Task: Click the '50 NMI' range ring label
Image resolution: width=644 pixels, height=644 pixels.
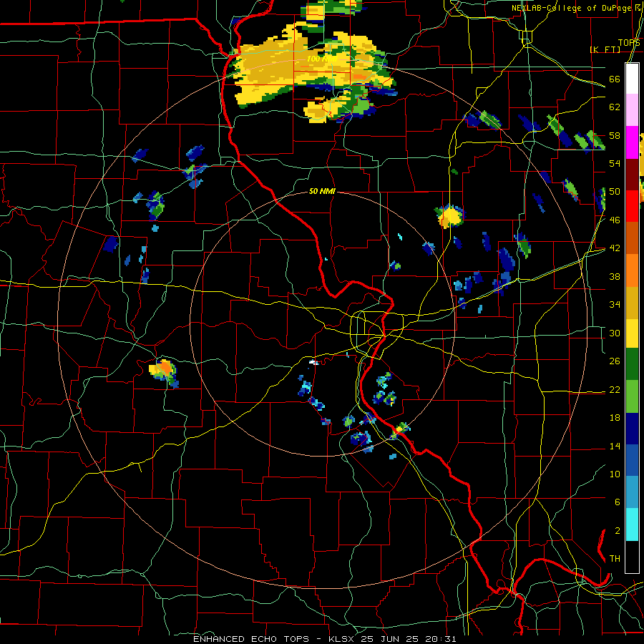Action: (322, 191)
